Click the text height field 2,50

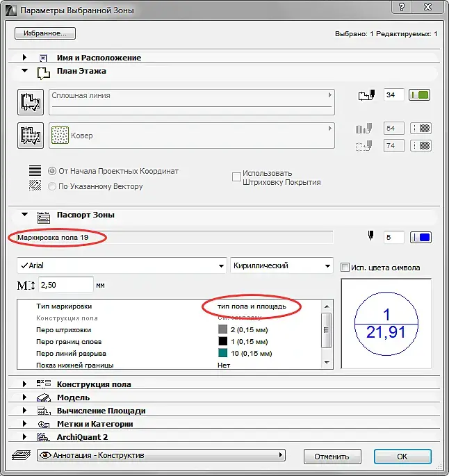click(65, 285)
